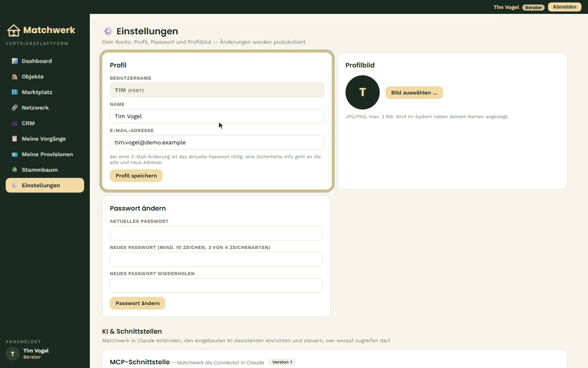The height and width of the screenshot is (368, 588).
Task: Click the Objekte house icon in sidebar
Action: pos(15,76)
